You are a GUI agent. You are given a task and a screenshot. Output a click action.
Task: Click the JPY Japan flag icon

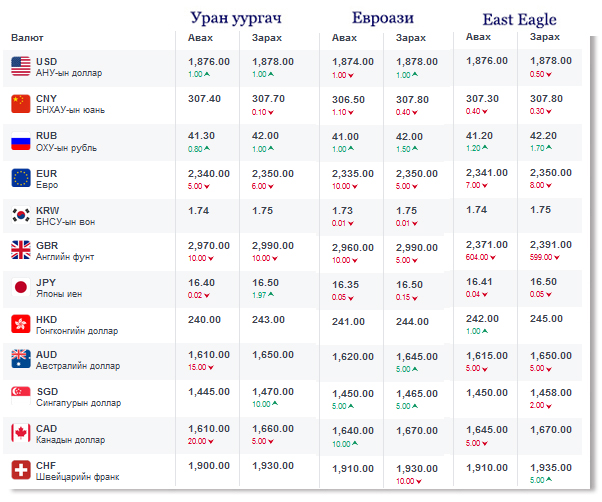click(x=21, y=288)
